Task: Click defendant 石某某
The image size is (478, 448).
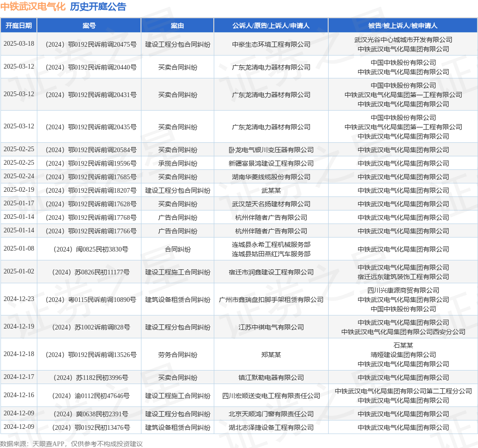Action: pos(403,345)
